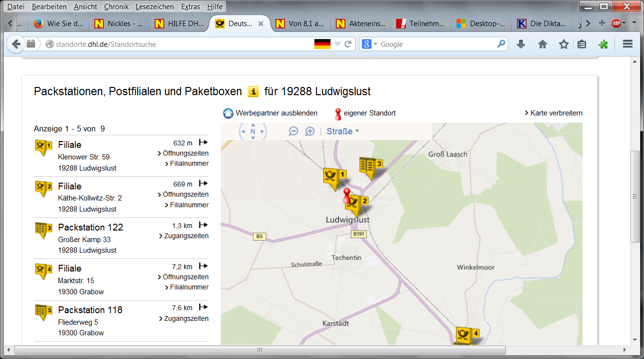The image size is (644, 359).
Task: Reload the page with the refresh icon
Action: click(348, 44)
